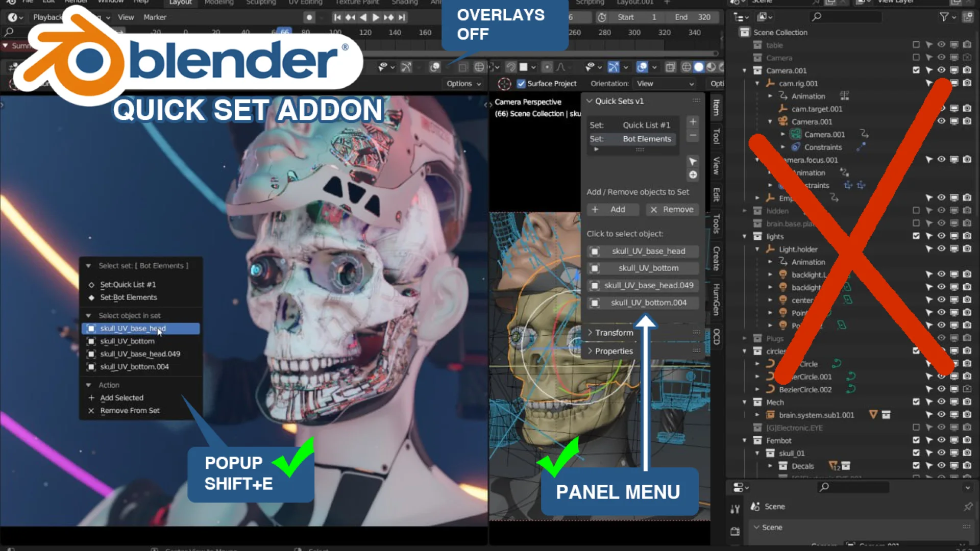
Task: Uncheck Camera.001 collection checkbox
Action: [916, 70]
